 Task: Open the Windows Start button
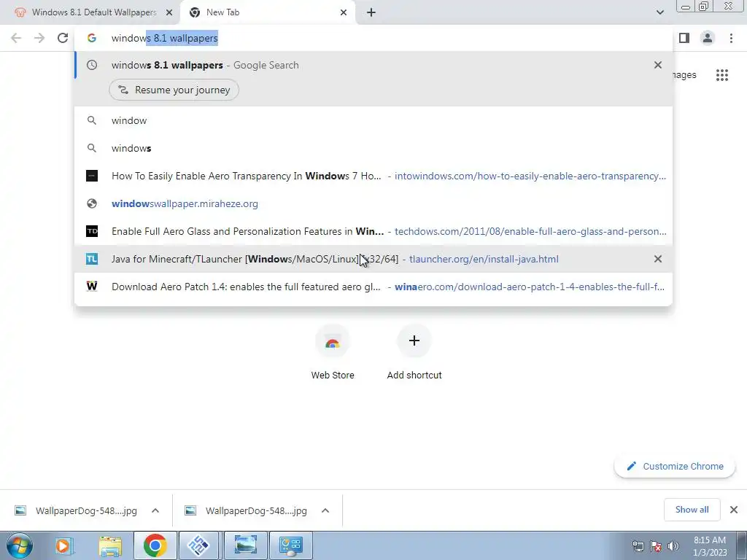point(20,545)
